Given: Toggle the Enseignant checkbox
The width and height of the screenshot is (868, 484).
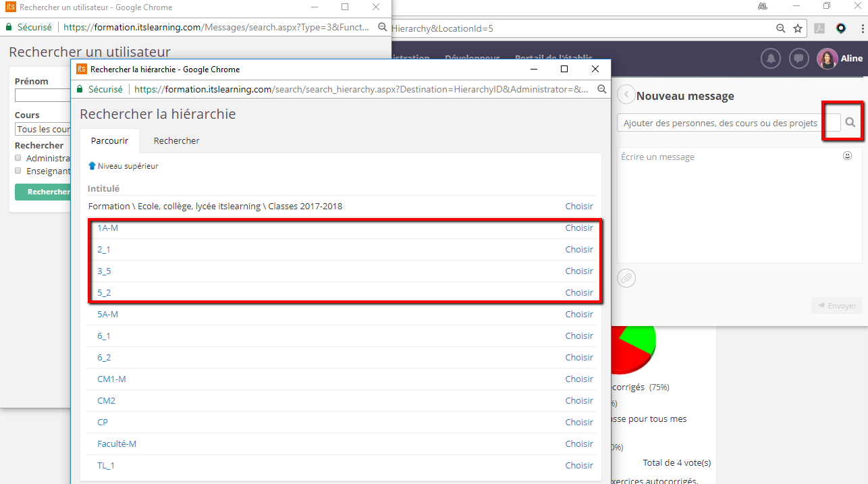Looking at the screenshot, I should (18, 171).
